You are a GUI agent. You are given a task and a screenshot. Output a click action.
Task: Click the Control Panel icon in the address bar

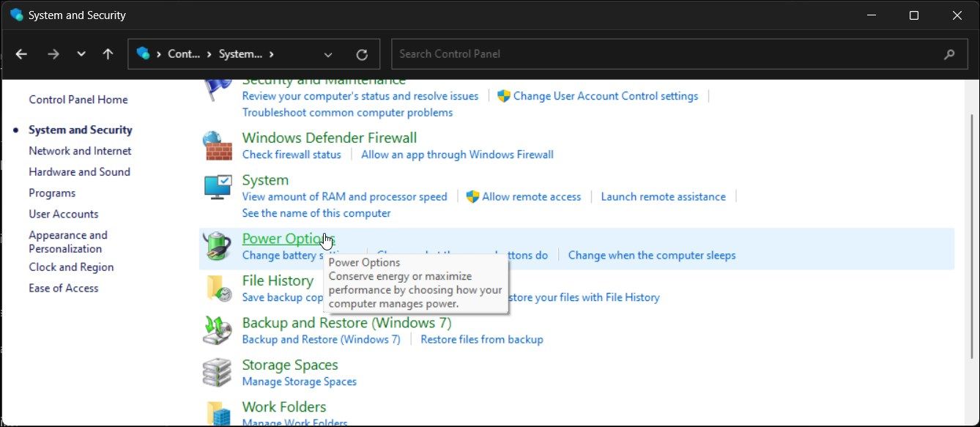[144, 53]
